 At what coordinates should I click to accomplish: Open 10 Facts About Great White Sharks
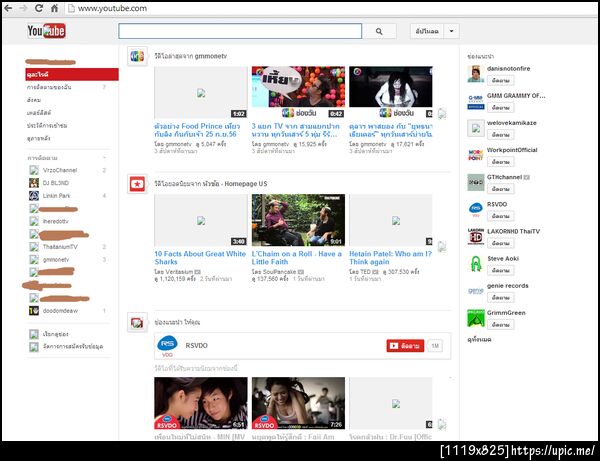coord(200,258)
